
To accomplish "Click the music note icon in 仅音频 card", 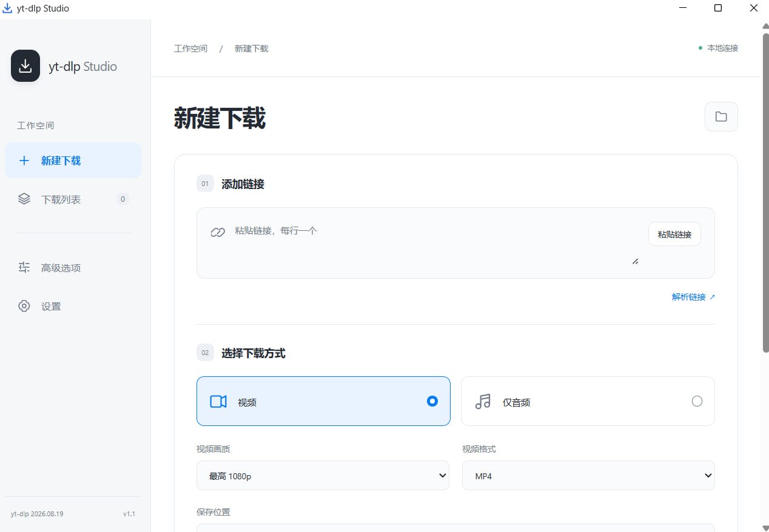I will pos(483,401).
